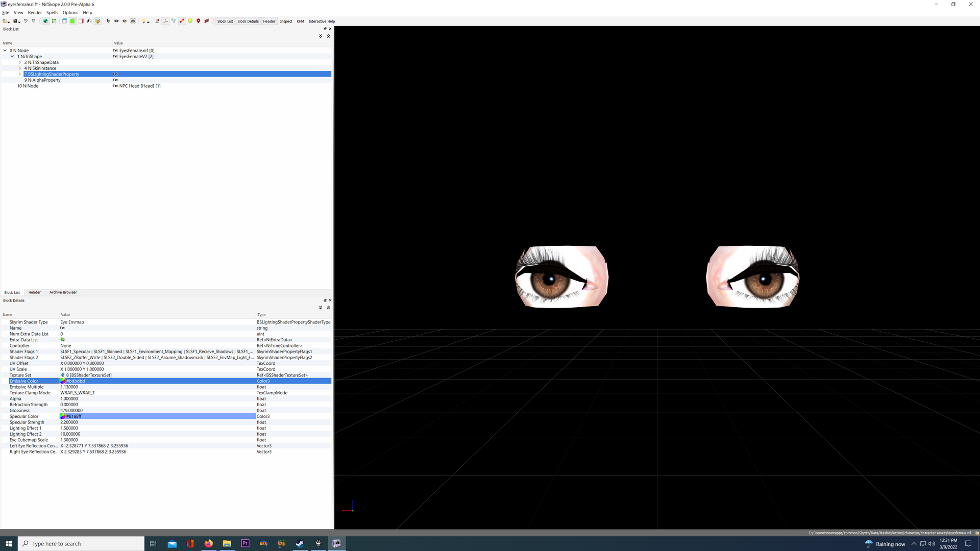Open the Spells menu
Image resolution: width=980 pixels, height=551 pixels.
pos(52,12)
